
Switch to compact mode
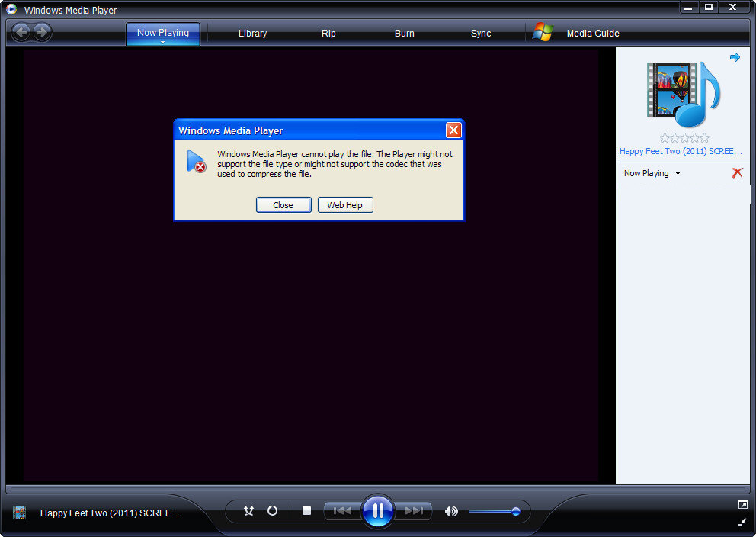click(x=742, y=522)
